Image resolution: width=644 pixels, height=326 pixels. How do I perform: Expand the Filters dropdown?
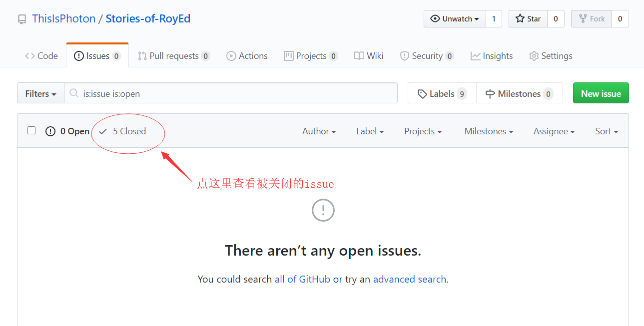[x=40, y=93]
